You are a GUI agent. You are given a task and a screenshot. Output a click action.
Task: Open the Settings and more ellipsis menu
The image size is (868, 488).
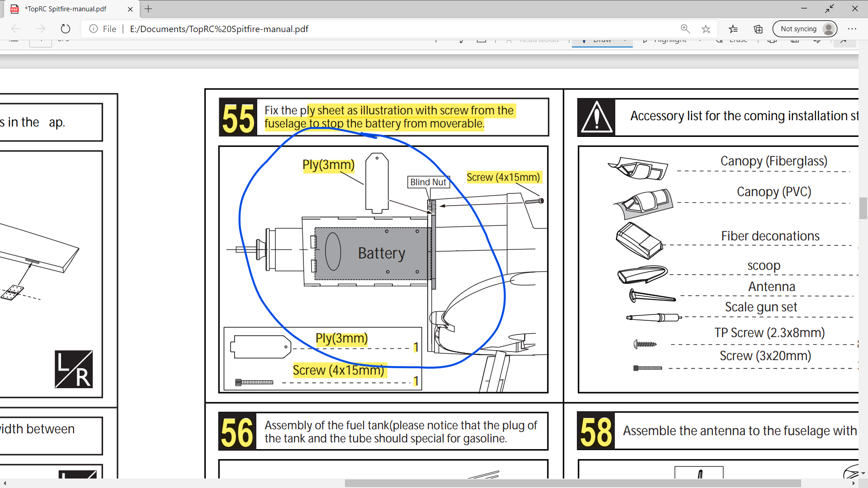pos(852,29)
